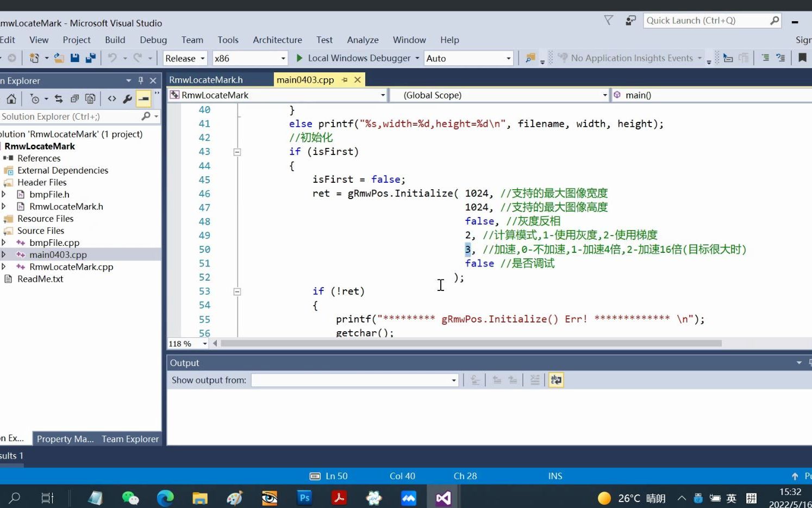Open Photoshop from the taskbar
This screenshot has width=812, height=508.
tap(304, 498)
